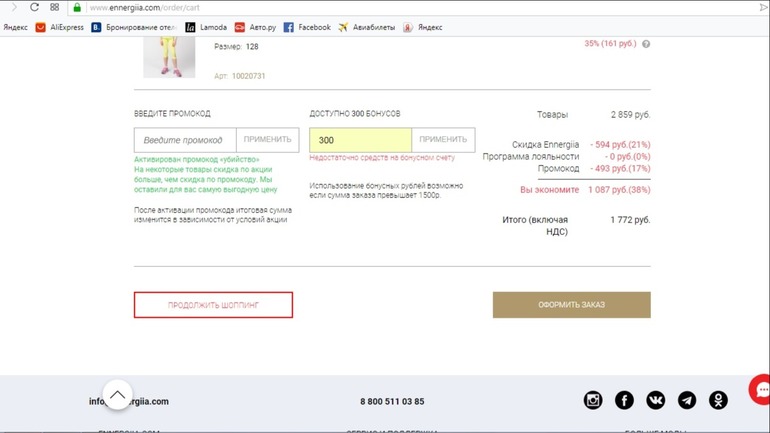
Task: Open the red chat widget bubble
Action: tap(760, 389)
